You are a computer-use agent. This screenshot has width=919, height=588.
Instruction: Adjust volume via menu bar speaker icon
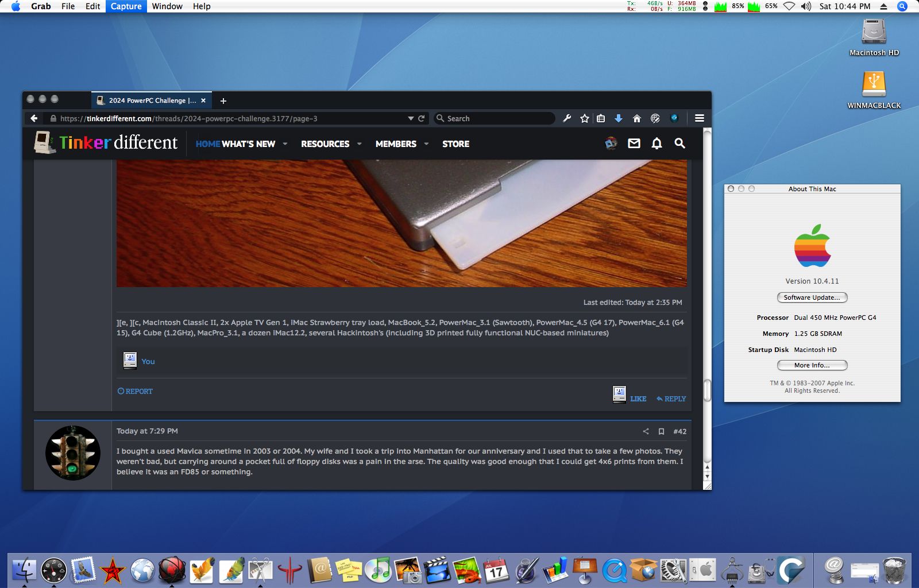click(x=806, y=6)
